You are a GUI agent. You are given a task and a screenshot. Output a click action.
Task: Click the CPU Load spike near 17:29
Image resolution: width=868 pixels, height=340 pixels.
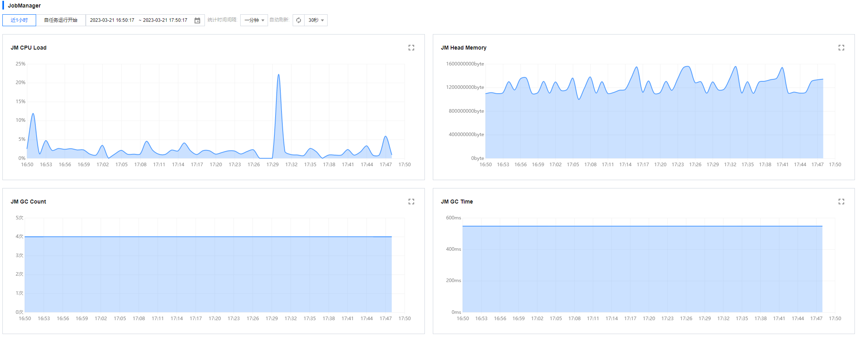(279, 75)
